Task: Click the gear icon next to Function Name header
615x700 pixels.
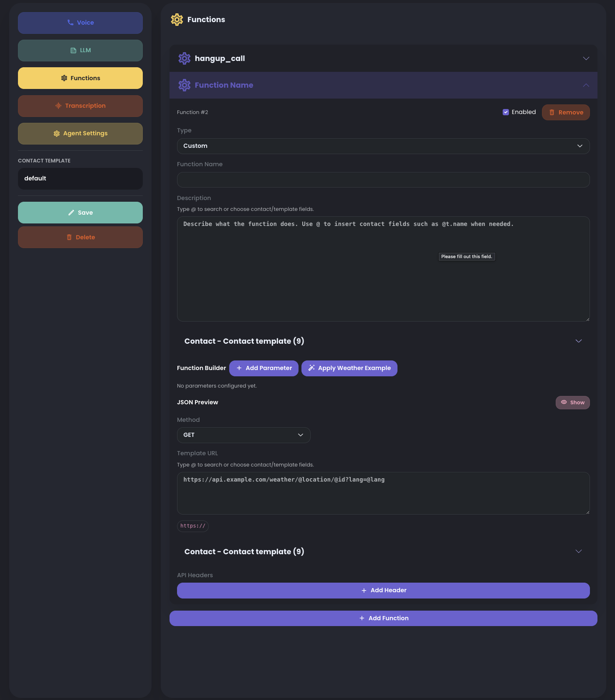Action: 185,85
